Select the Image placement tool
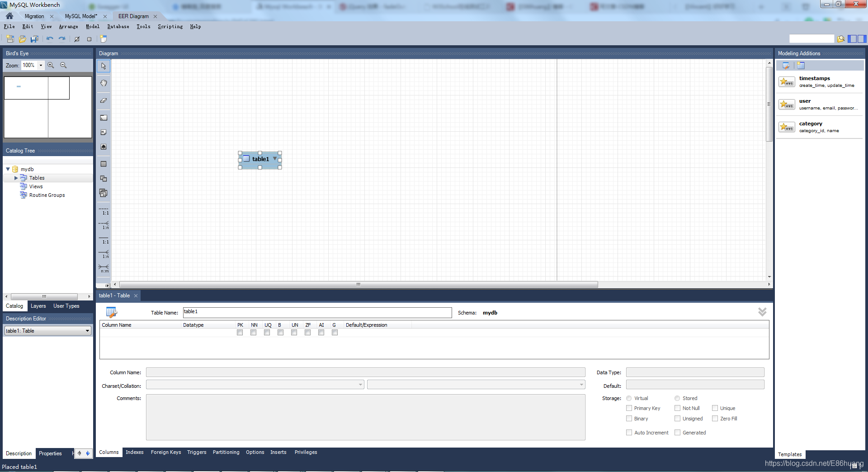This screenshot has height=472, width=868. click(x=104, y=147)
